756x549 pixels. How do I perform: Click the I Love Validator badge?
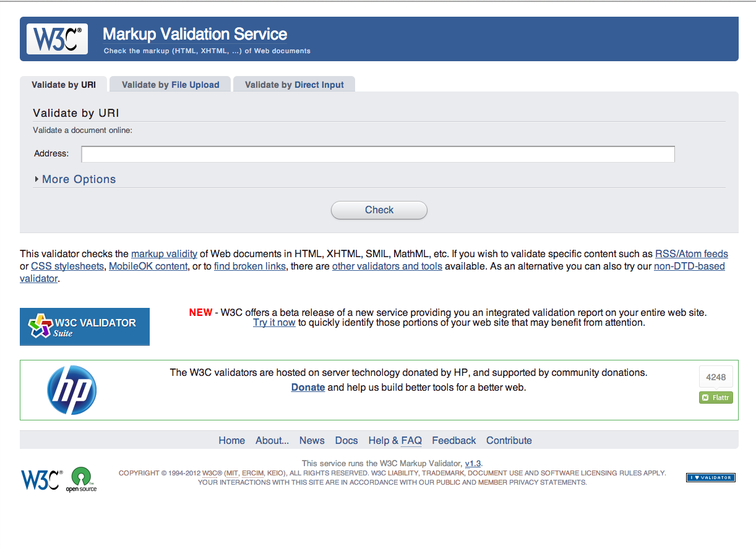[710, 477]
